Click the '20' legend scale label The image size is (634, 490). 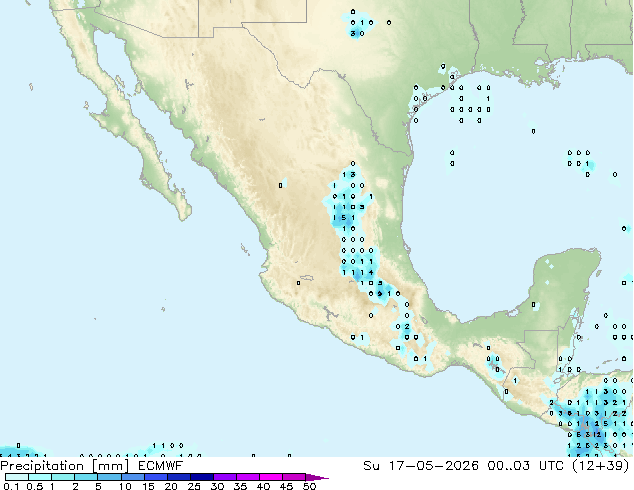(x=171, y=486)
